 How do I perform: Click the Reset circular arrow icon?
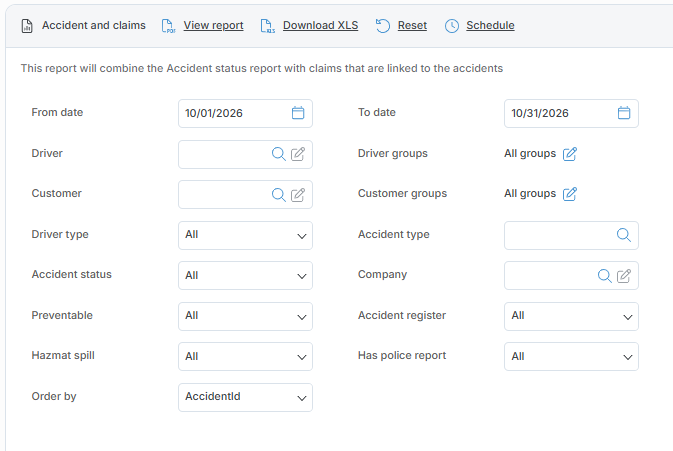coord(382,26)
